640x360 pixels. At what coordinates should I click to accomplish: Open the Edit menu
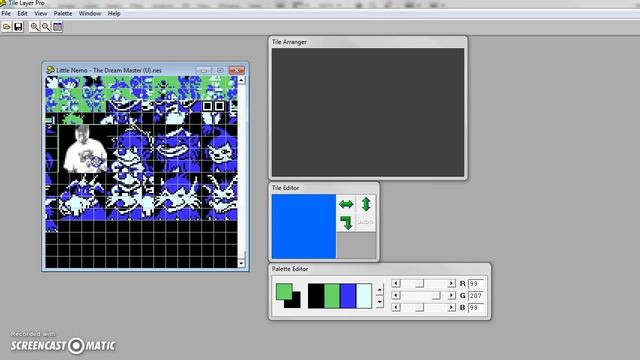(x=22, y=13)
